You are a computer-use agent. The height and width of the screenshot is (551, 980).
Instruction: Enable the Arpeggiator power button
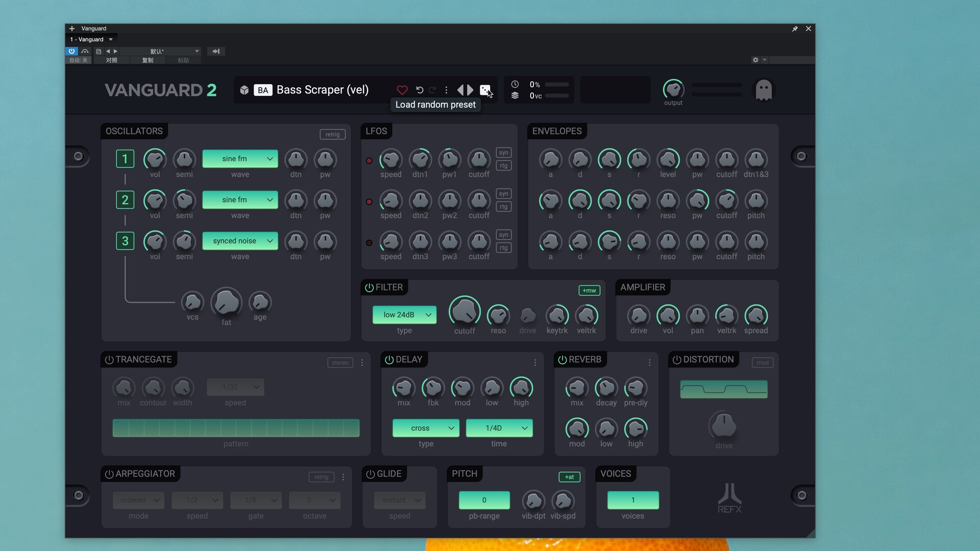(109, 474)
